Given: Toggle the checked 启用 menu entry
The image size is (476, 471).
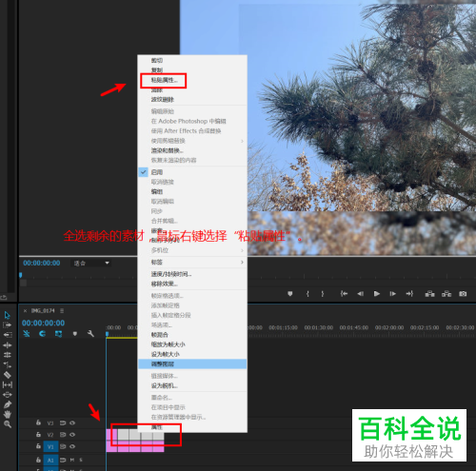Looking at the screenshot, I should coord(192,172).
